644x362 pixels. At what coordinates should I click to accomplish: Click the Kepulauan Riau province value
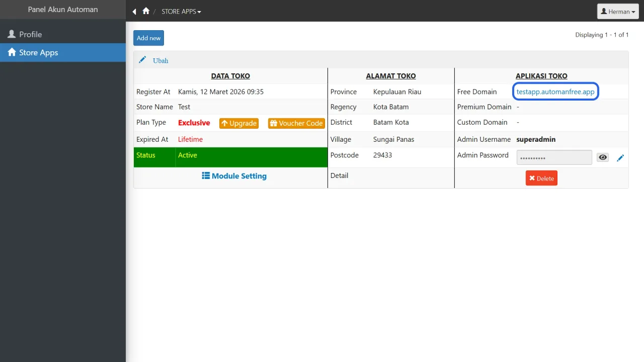pos(397,92)
